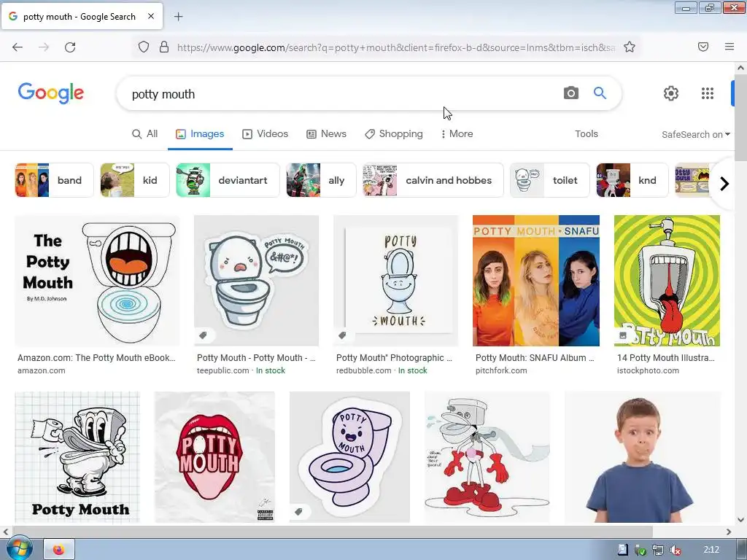This screenshot has height=560, width=747.
Task: Filter results by the band chip
Action: (54, 180)
